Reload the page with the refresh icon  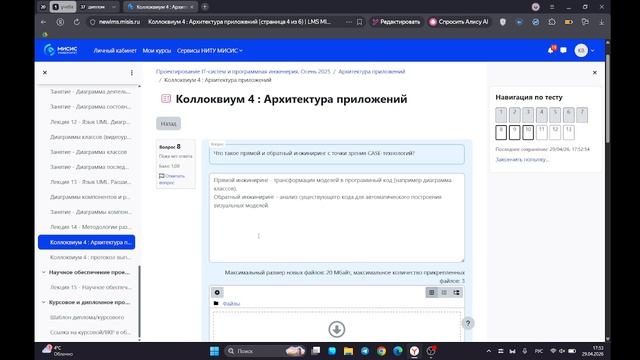pyautogui.click(x=76, y=22)
